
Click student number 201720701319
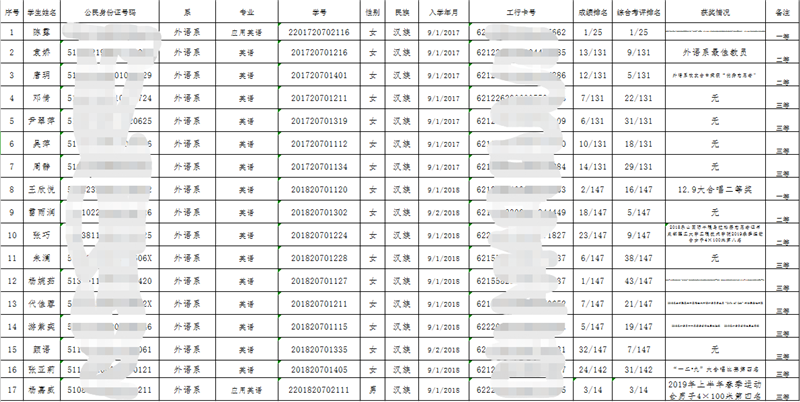point(319,121)
